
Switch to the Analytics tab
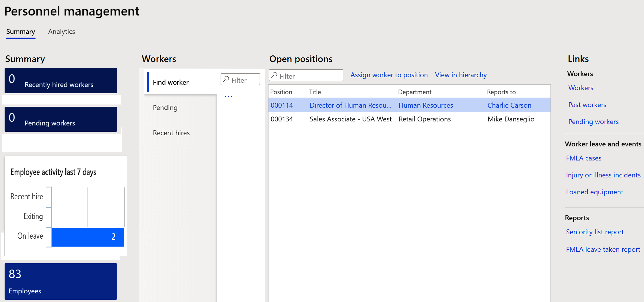(x=61, y=32)
